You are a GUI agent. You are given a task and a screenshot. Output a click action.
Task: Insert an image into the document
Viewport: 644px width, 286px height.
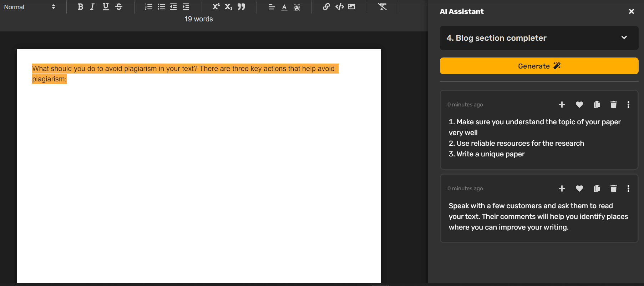[351, 7]
